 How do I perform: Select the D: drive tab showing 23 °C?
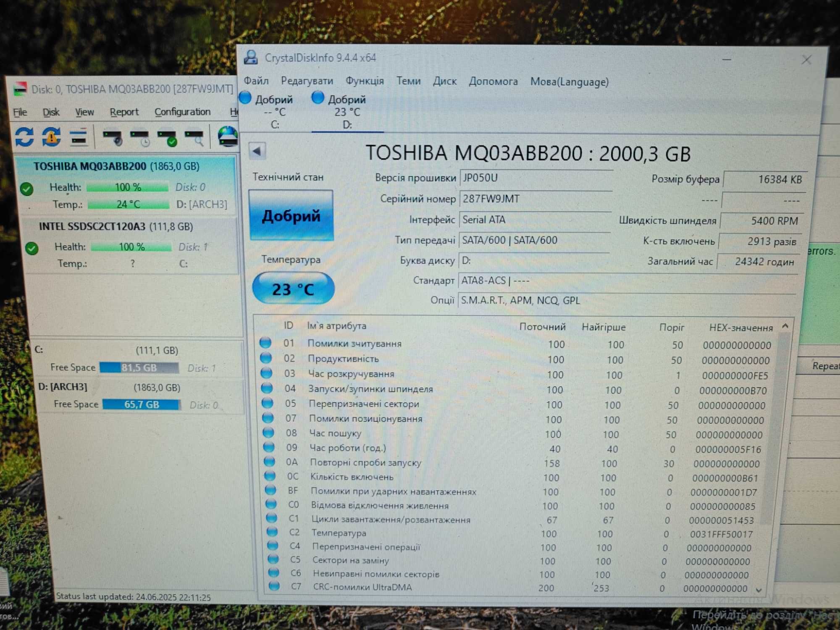[347, 112]
